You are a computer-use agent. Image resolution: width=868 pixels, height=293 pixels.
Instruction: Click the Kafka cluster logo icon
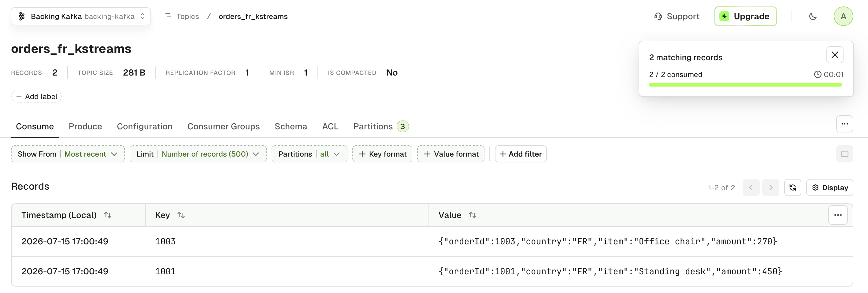point(22,16)
